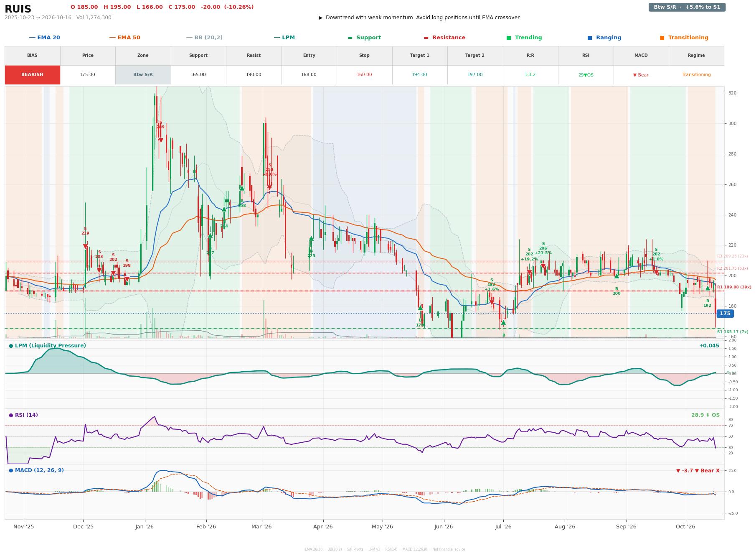This screenshot has height=556, width=756.
Task: Click the MACD '▼ Bear' cell
Action: pos(641,75)
